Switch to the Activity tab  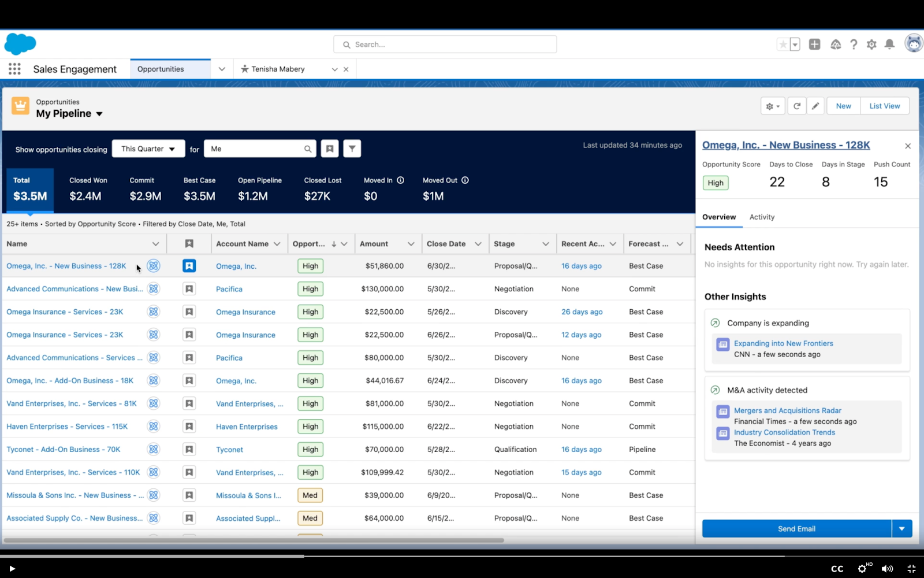coord(762,217)
